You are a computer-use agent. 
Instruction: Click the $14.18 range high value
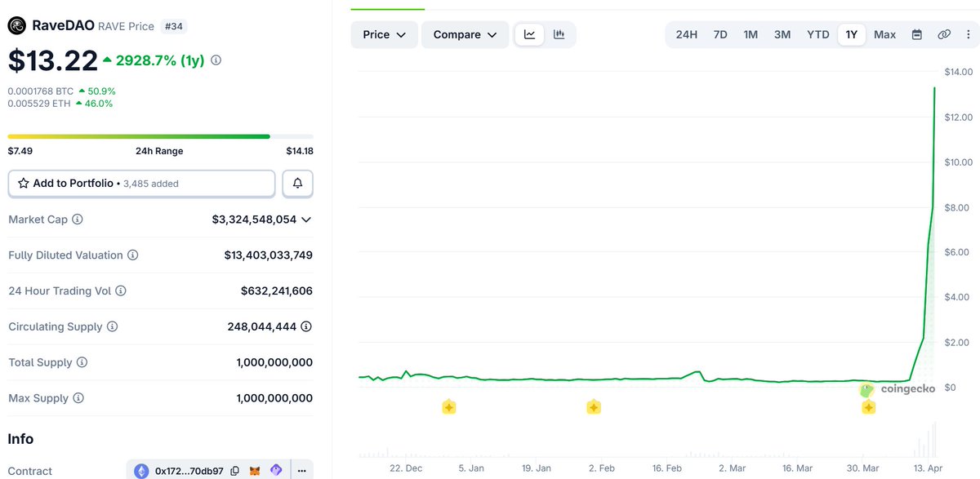click(300, 151)
